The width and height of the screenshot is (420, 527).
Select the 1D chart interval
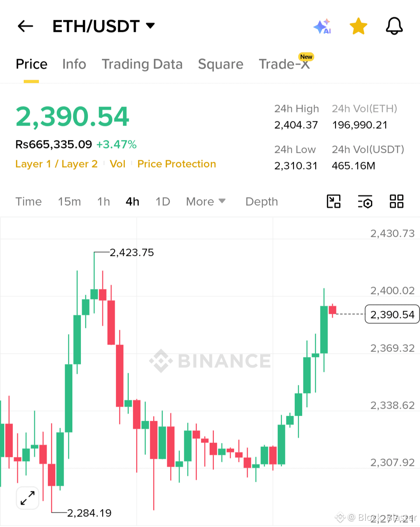point(163,201)
